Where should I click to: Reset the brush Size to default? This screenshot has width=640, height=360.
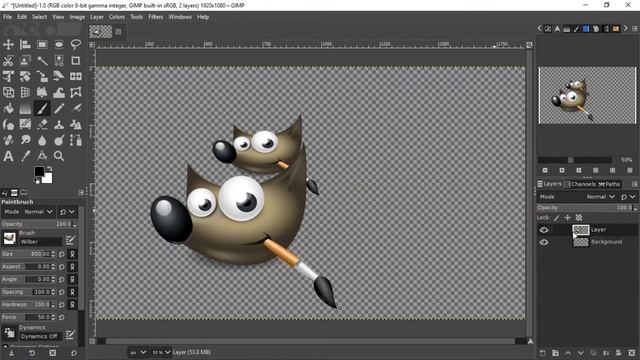coord(62,254)
